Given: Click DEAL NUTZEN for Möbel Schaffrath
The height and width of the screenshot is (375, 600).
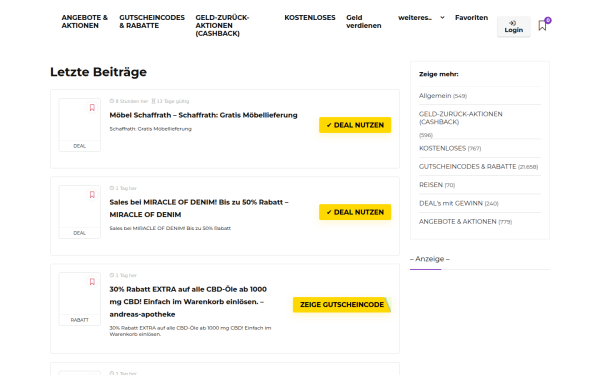Looking at the screenshot, I should 355,125.
